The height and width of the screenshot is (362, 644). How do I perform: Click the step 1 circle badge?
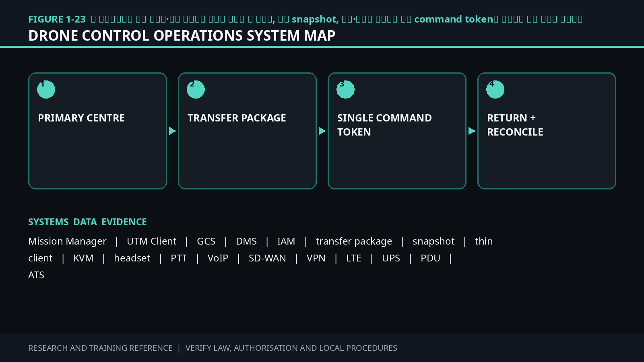(x=46, y=89)
